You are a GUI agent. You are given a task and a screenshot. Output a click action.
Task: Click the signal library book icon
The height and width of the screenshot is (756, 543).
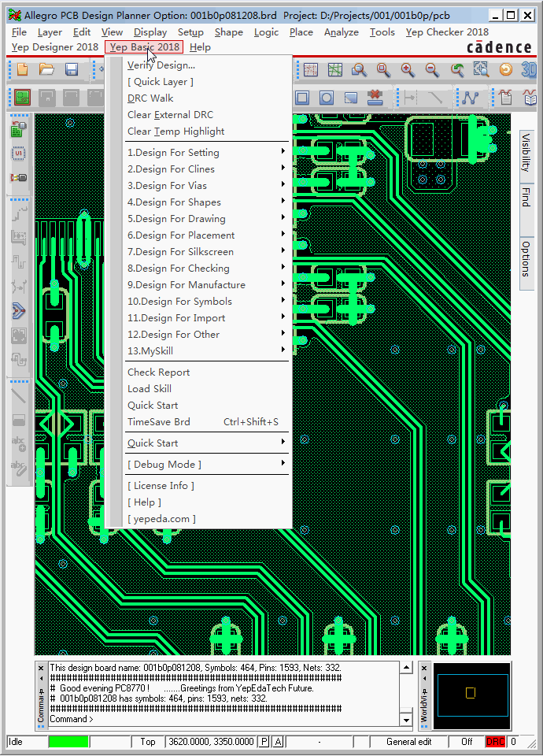tap(530, 98)
